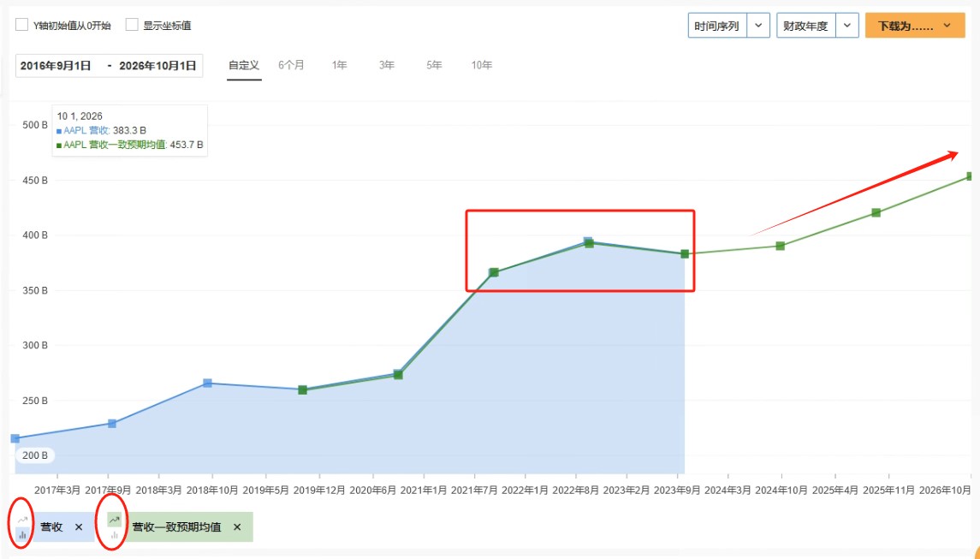
Task: Enable Y轴初始值从0开始 checkbox
Action: [x=22, y=25]
